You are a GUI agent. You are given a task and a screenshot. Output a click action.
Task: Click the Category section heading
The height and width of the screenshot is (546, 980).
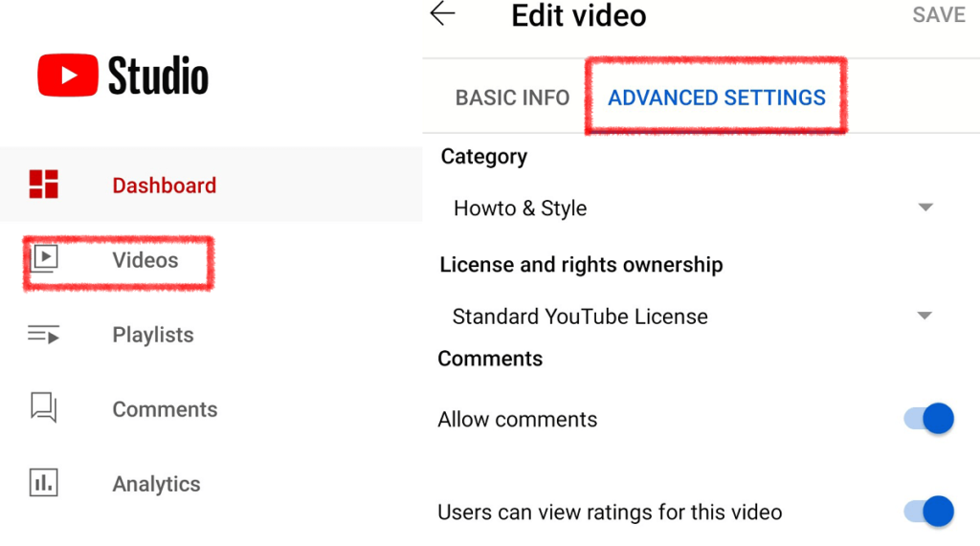pyautogui.click(x=483, y=156)
